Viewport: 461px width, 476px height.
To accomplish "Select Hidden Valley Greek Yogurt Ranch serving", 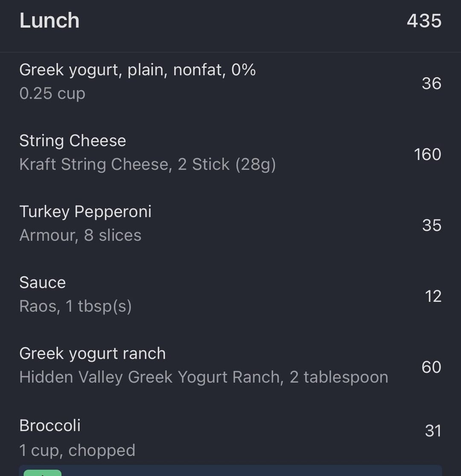I will [204, 377].
